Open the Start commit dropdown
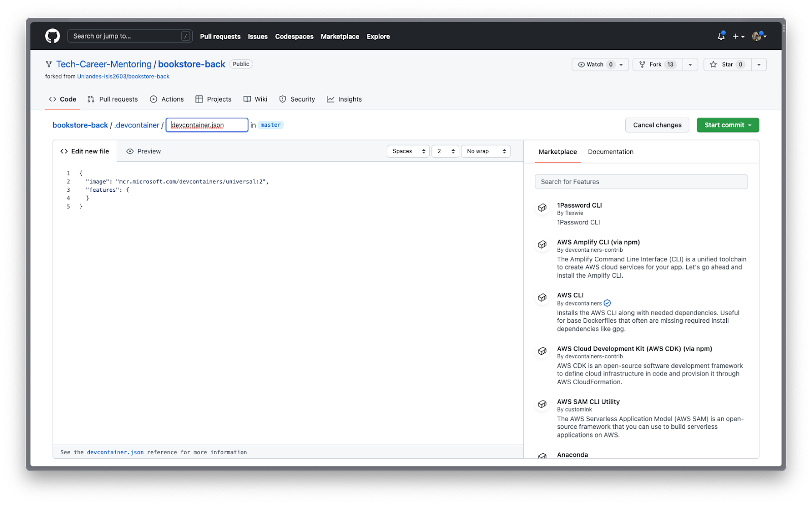Viewport: 812px width, 505px height. (728, 125)
